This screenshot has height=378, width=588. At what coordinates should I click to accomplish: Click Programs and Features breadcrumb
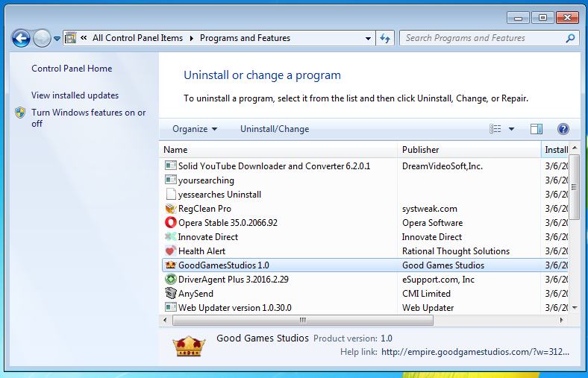tap(245, 38)
